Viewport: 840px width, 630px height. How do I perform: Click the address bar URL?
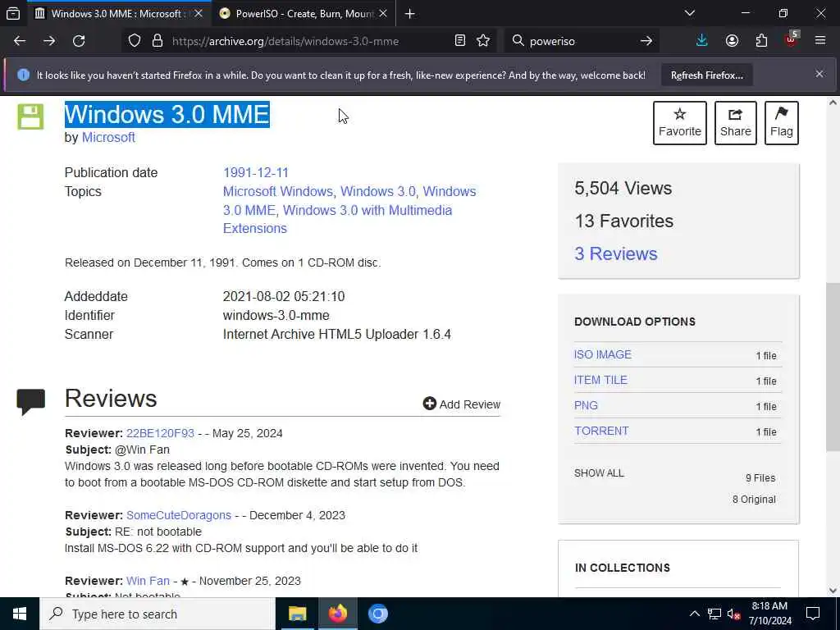click(x=285, y=41)
